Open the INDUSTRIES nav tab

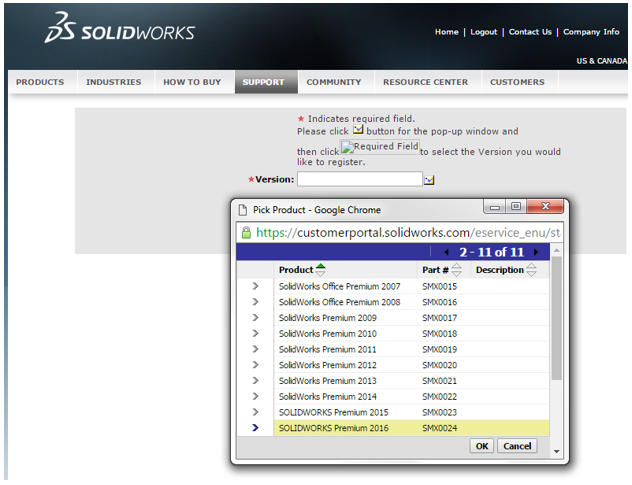point(114,82)
